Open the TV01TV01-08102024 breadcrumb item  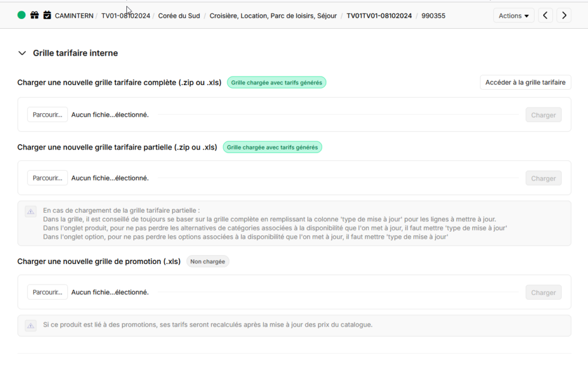point(379,16)
